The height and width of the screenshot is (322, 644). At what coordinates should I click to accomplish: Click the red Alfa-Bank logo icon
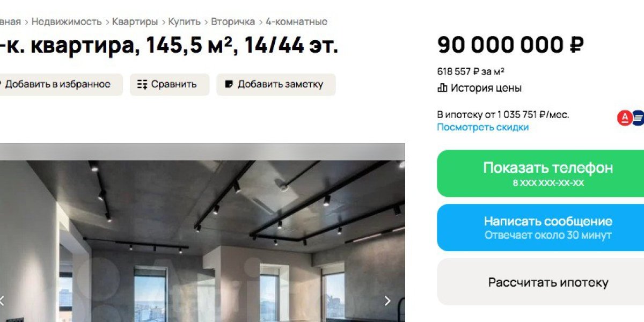click(x=624, y=118)
